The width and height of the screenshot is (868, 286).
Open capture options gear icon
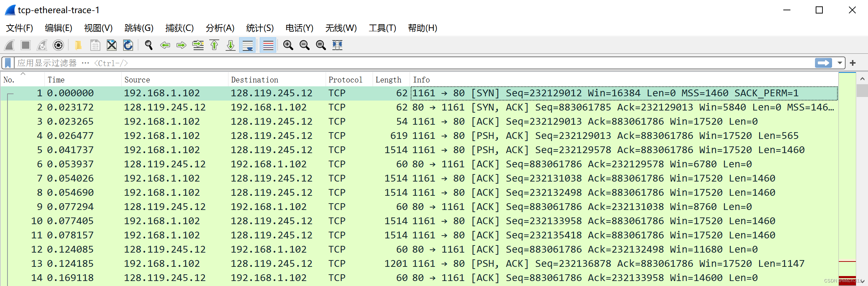pos(58,45)
